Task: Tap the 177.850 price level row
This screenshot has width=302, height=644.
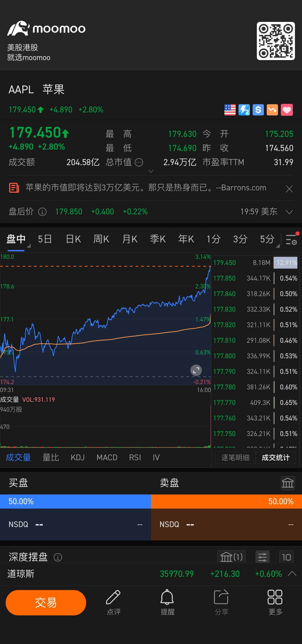Action: (x=255, y=278)
